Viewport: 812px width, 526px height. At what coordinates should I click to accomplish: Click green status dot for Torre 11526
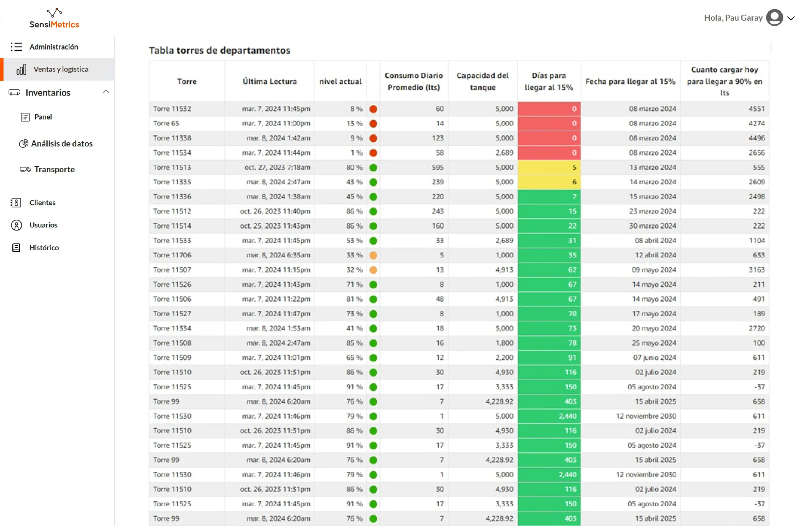click(x=373, y=285)
